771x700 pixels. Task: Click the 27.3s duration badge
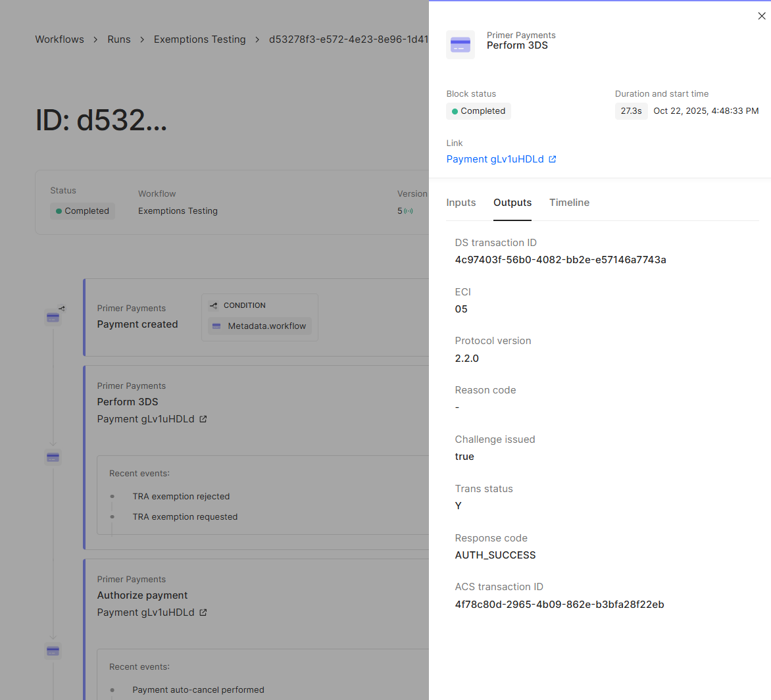(631, 111)
